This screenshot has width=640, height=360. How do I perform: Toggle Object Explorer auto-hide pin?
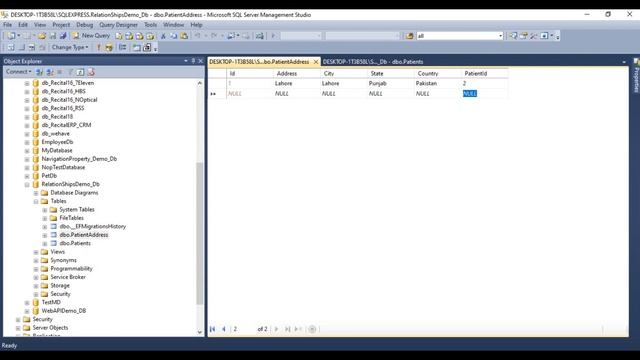tap(193, 61)
